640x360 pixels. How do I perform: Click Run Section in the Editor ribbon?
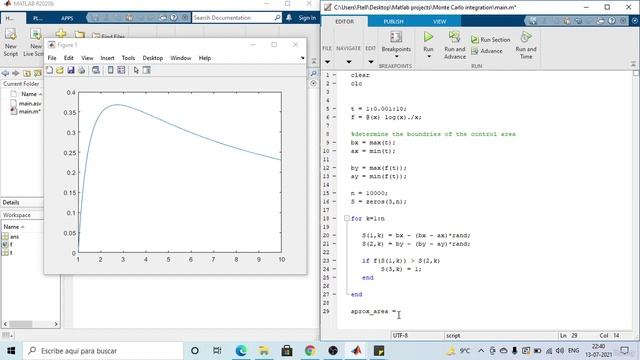pos(491,40)
